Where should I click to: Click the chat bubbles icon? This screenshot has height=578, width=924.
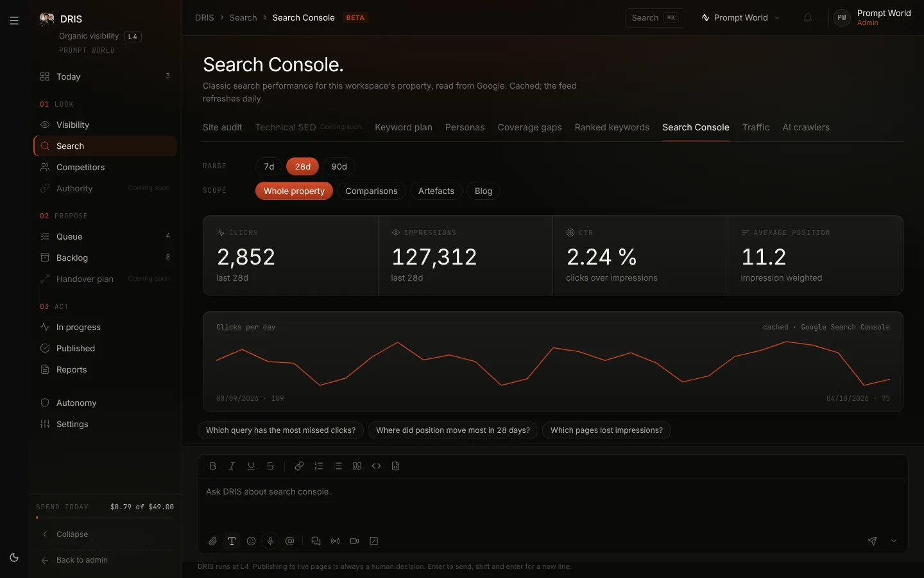pos(316,541)
